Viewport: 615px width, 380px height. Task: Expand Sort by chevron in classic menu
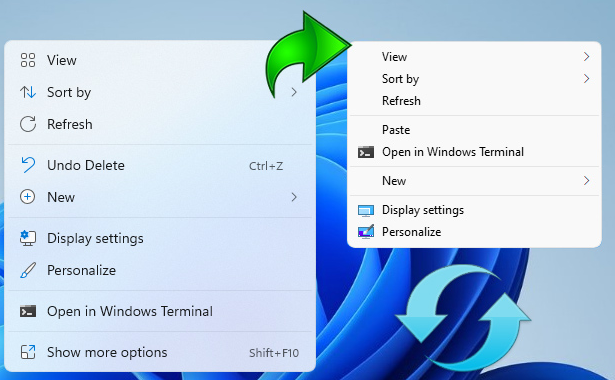click(586, 79)
